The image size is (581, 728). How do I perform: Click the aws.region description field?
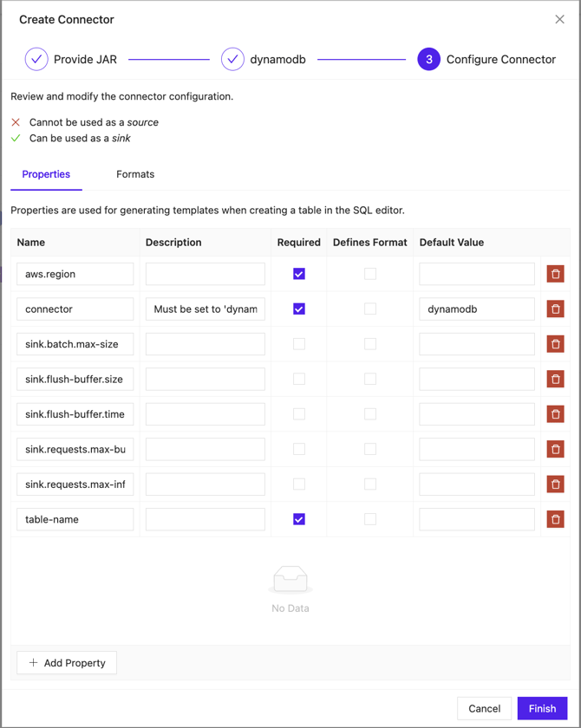(206, 274)
